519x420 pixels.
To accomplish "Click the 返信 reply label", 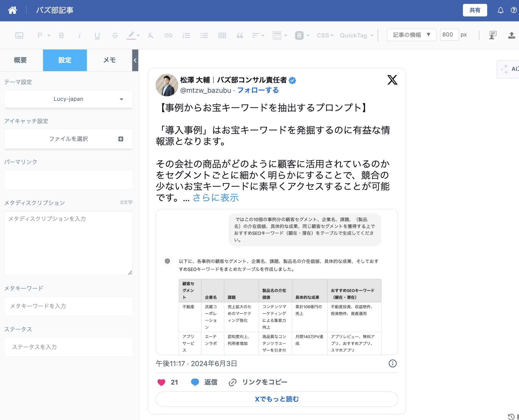I will 210,382.
